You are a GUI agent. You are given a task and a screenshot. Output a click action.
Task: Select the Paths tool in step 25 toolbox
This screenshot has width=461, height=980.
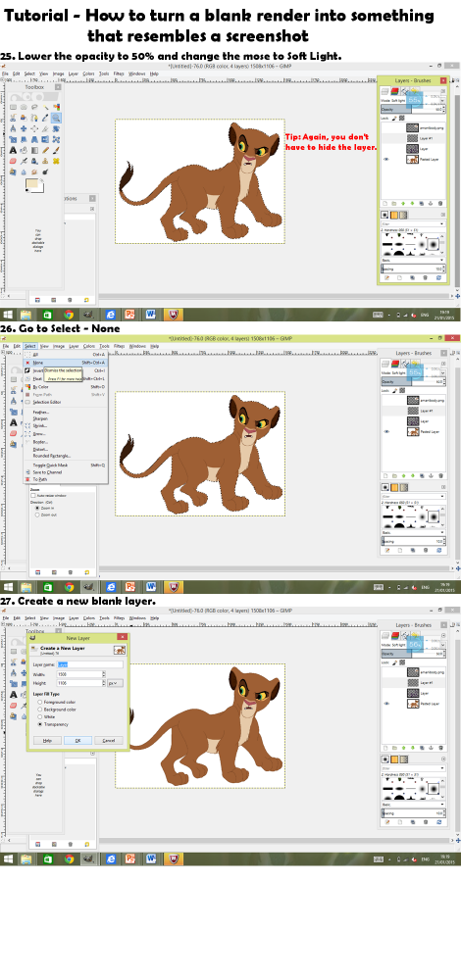click(34, 119)
